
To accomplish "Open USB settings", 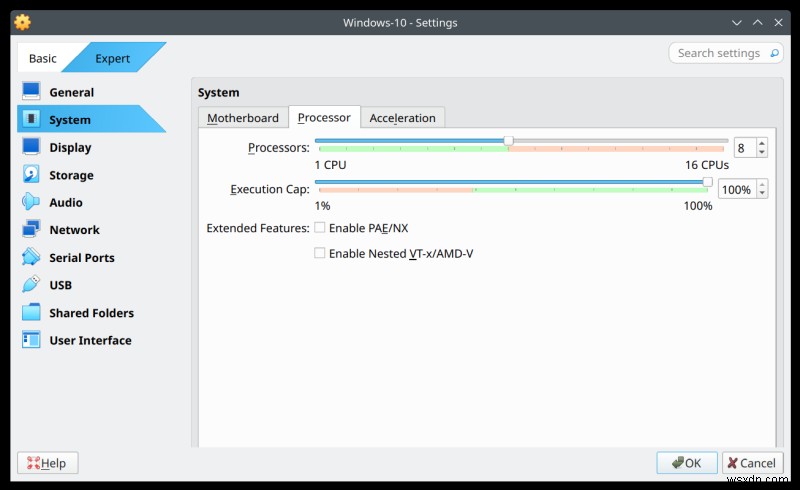I will [x=61, y=285].
